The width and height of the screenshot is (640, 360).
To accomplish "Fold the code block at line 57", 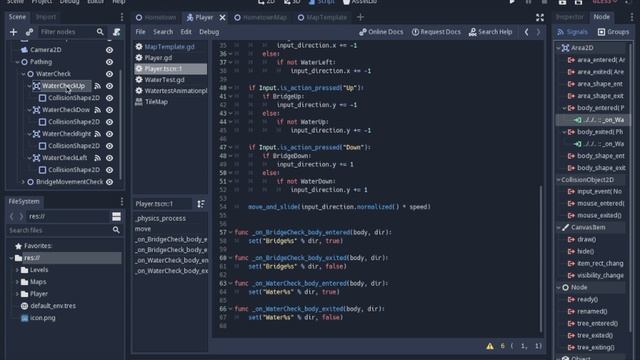I will tap(231, 232).
